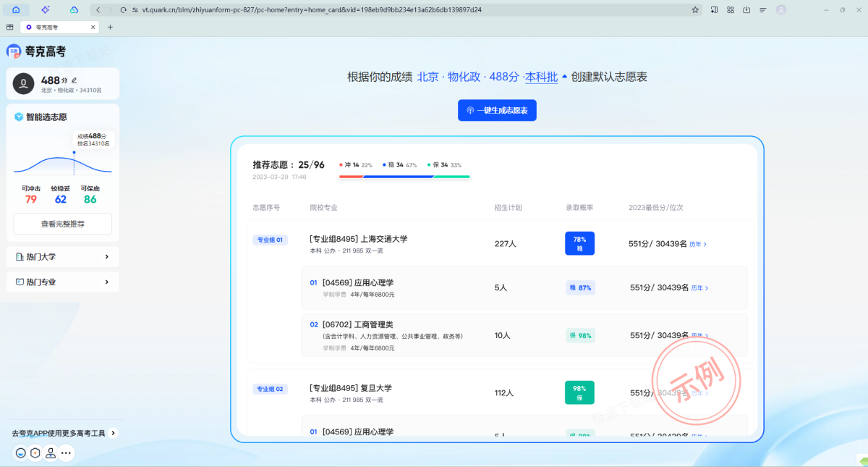This screenshot has width=868, height=467.
Task: Click arrow next to 去夸克APP使用更多高考工具
Action: click(114, 433)
